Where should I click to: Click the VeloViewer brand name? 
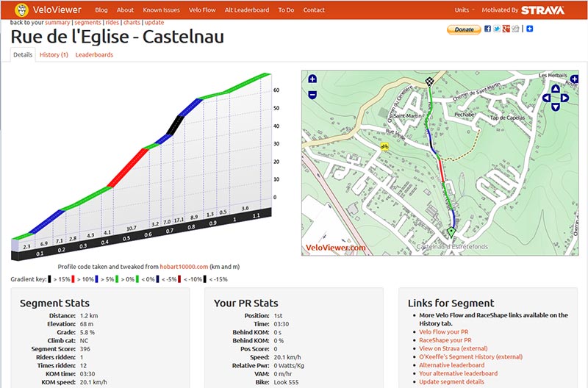57,10
